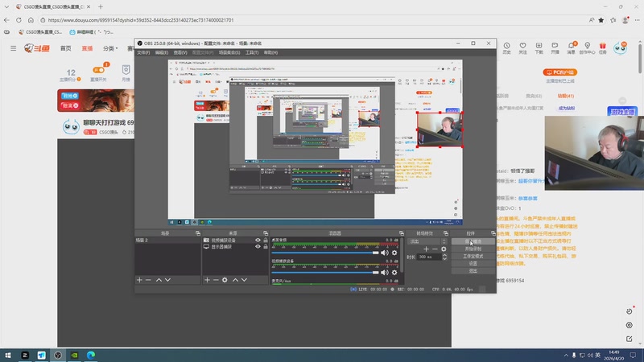Open Douyu creator center icon
This screenshot has height=362, width=644.
(x=587, y=47)
